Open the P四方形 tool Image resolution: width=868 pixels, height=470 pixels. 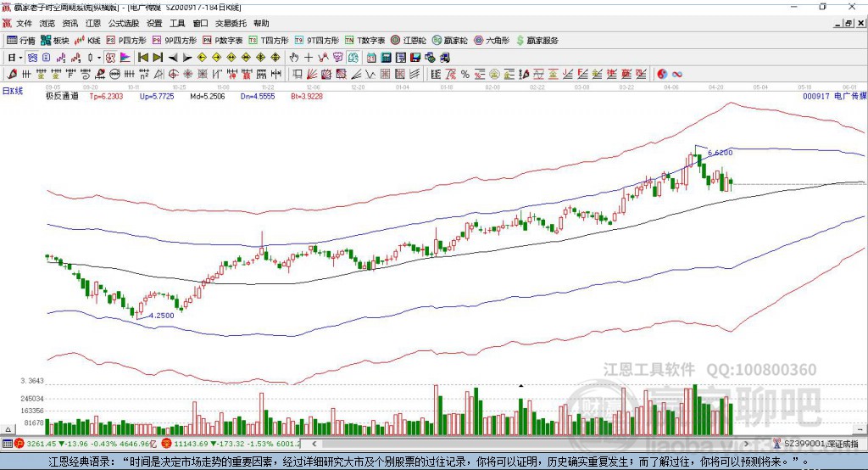point(126,41)
